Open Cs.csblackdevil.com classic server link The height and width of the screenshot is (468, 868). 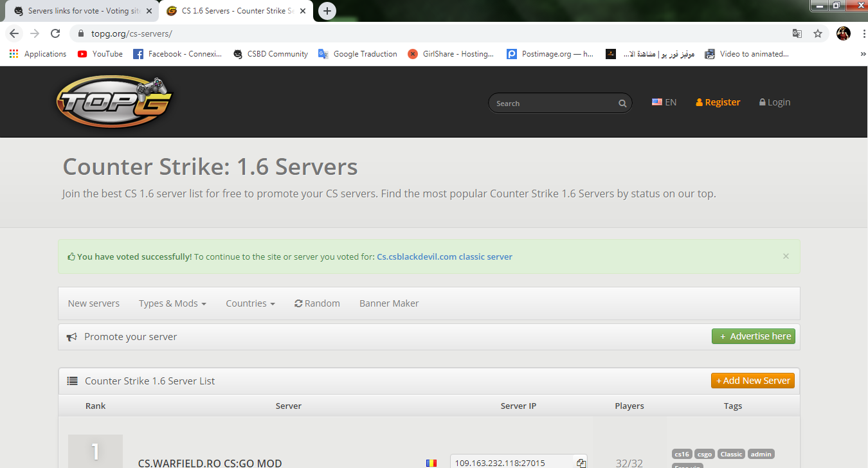(x=444, y=256)
